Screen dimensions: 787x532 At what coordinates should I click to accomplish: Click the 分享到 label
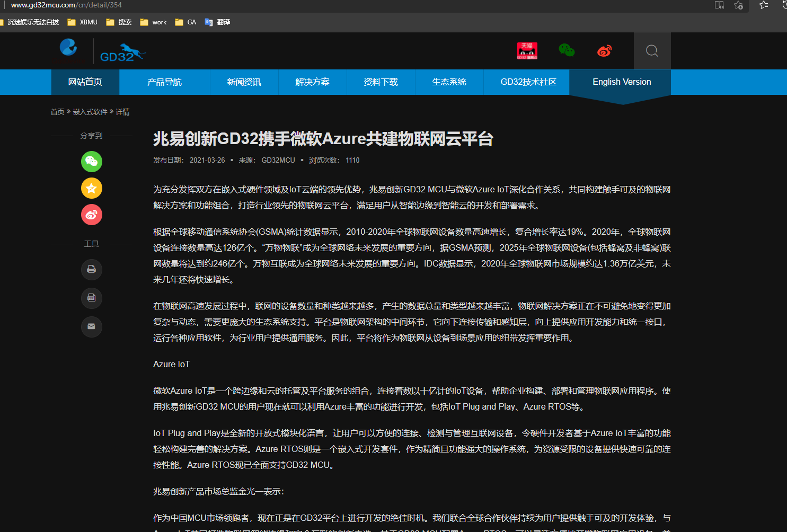(91, 136)
